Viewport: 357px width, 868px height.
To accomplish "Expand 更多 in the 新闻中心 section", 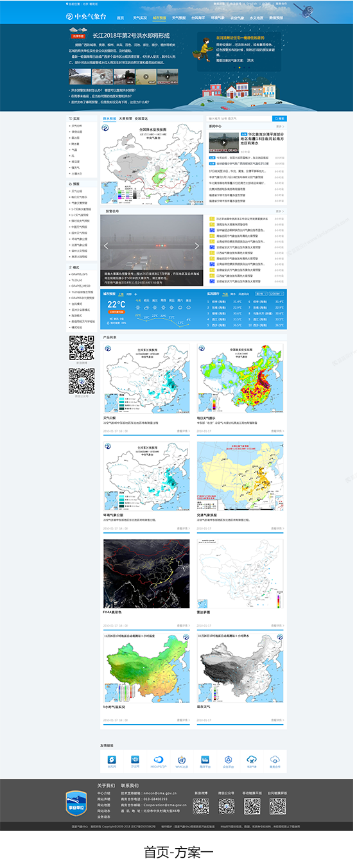I will tap(280, 126).
